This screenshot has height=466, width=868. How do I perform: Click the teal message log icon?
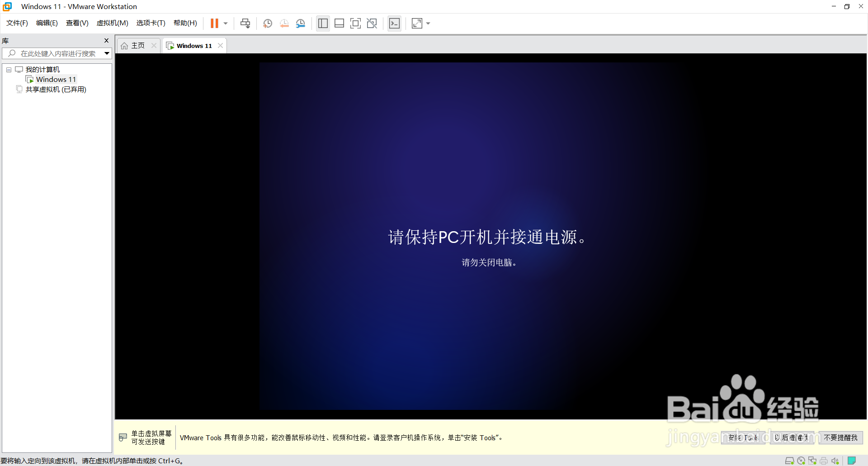[852, 461]
